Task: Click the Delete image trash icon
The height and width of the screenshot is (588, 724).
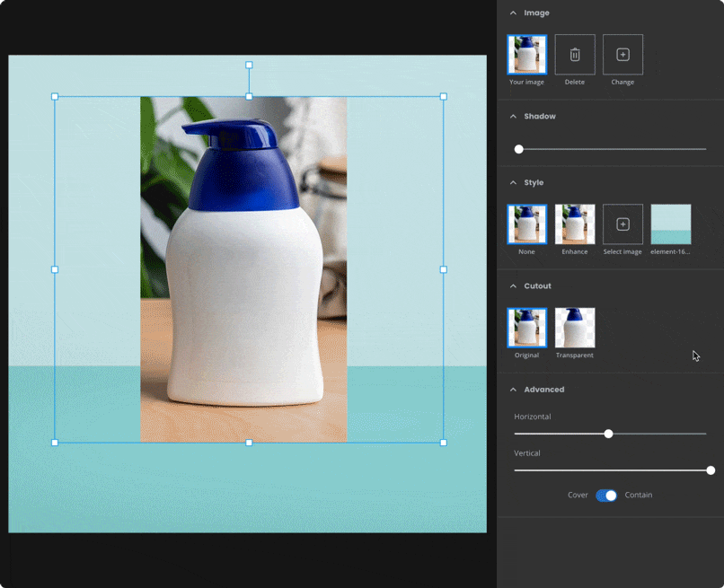Action: tap(575, 55)
